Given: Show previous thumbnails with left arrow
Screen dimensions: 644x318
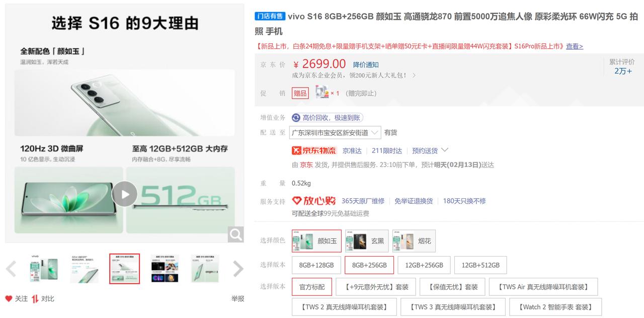Looking at the screenshot, I should (11, 269).
